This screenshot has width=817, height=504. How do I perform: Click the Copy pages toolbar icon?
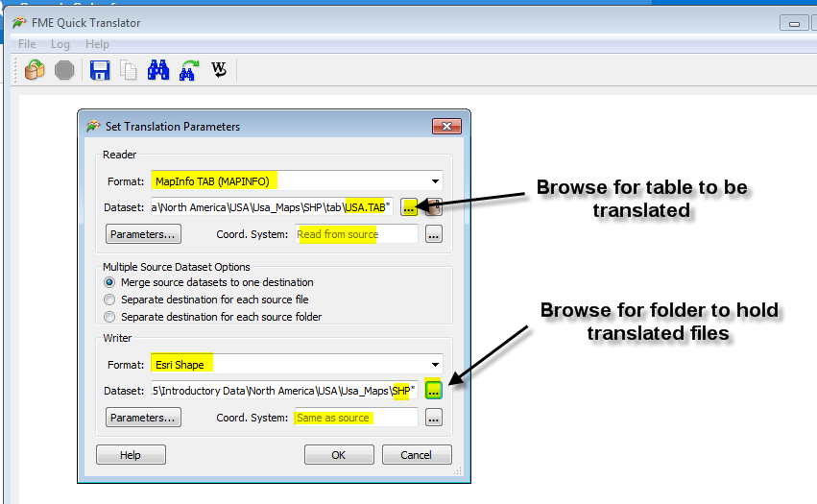tap(128, 69)
